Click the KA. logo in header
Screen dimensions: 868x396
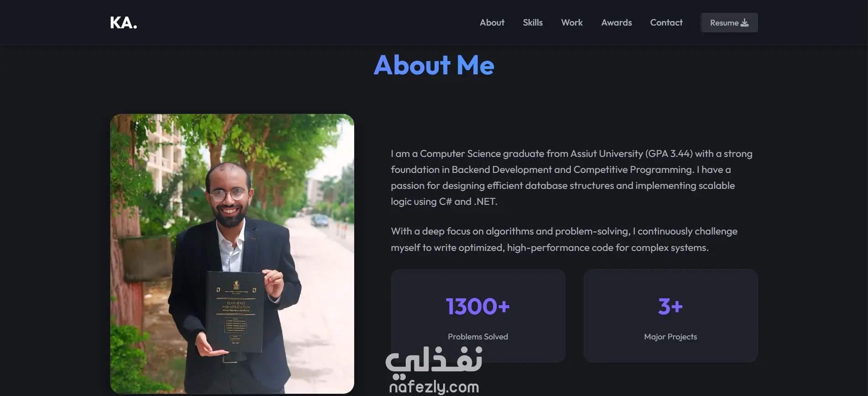(x=123, y=22)
